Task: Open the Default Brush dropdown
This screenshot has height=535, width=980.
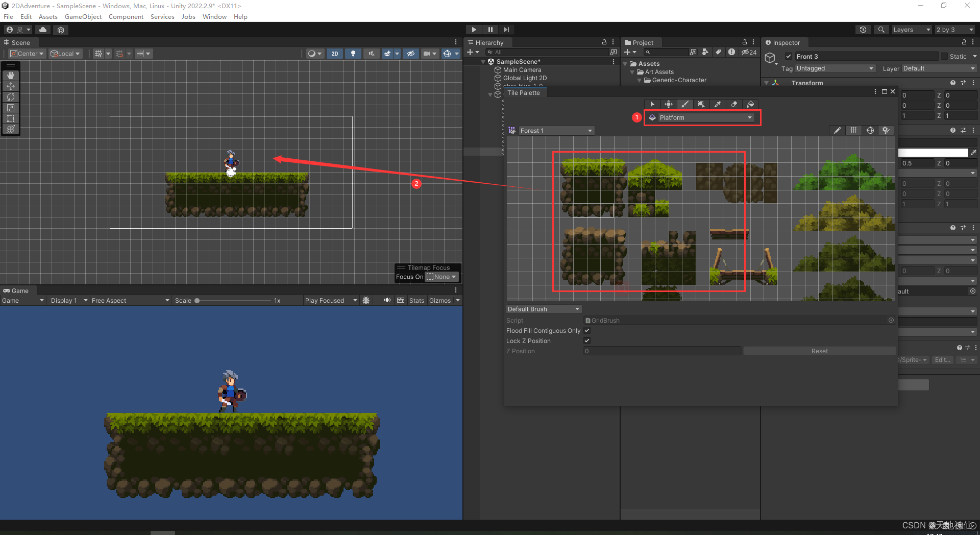Action: pos(543,309)
